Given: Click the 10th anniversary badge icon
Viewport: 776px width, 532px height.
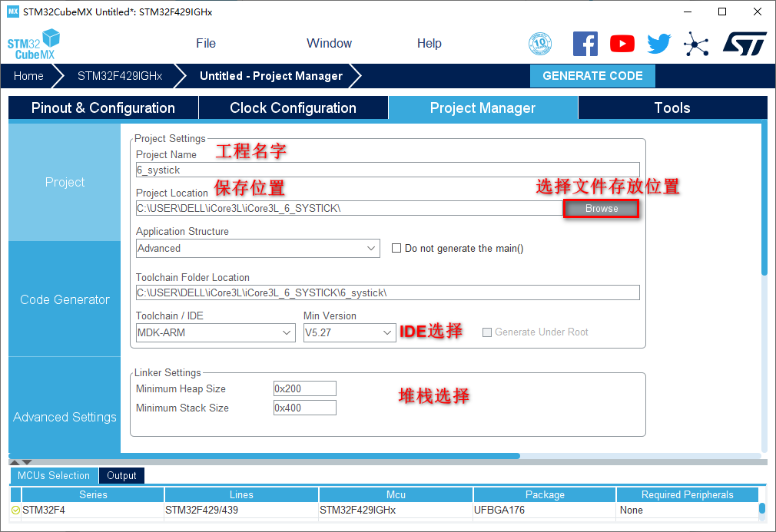Looking at the screenshot, I should [540, 44].
